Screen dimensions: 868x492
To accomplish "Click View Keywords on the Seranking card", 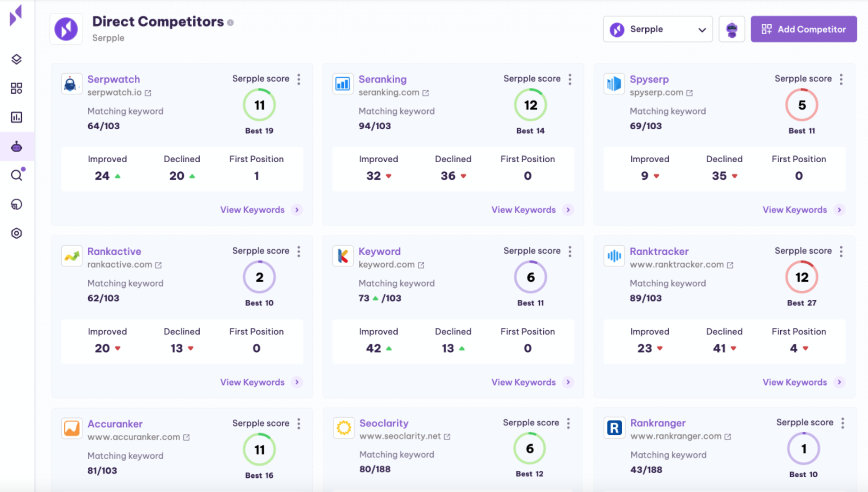I will [532, 210].
